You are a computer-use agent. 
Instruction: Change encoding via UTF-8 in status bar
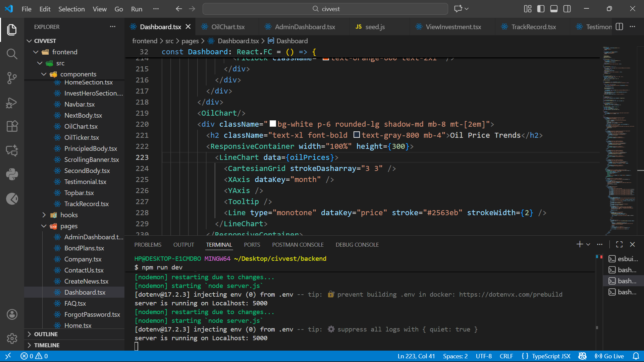pyautogui.click(x=484, y=356)
